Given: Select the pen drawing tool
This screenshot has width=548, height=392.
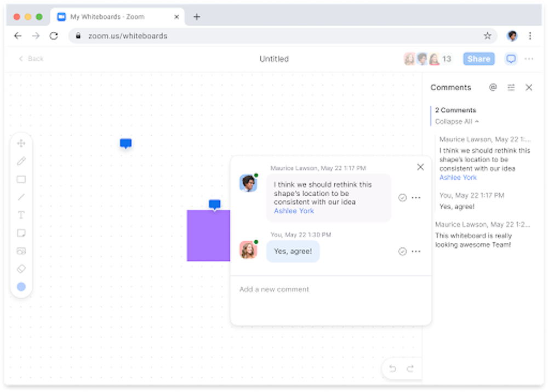Looking at the screenshot, I should (21, 161).
